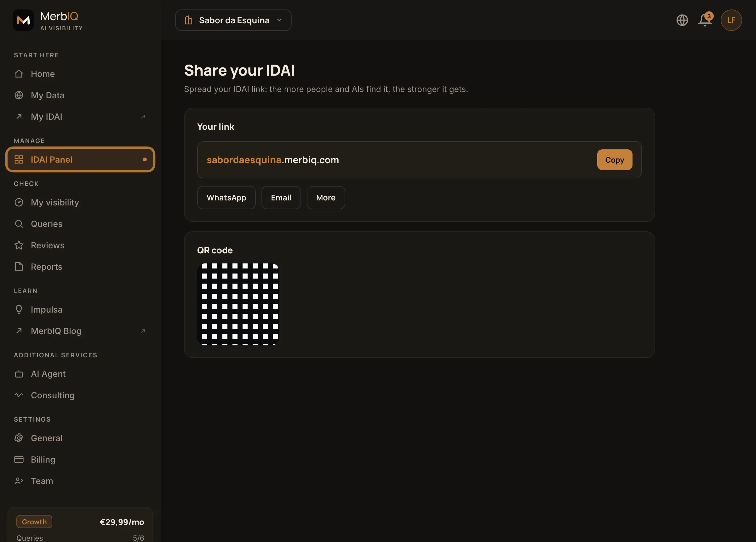Screen dimensions: 756x542
Task: Click the MerbIQ logo icon
Action: pos(23,20)
